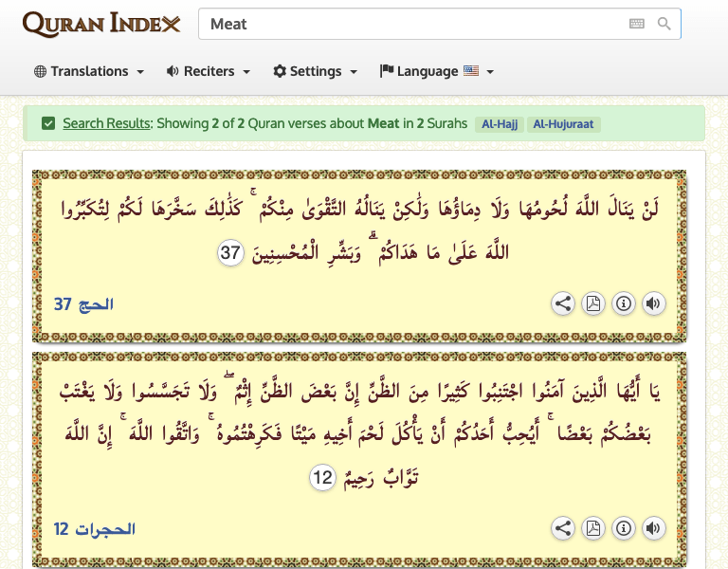
Task: Show info for Al-Hajj verse 37
Action: [x=624, y=304]
